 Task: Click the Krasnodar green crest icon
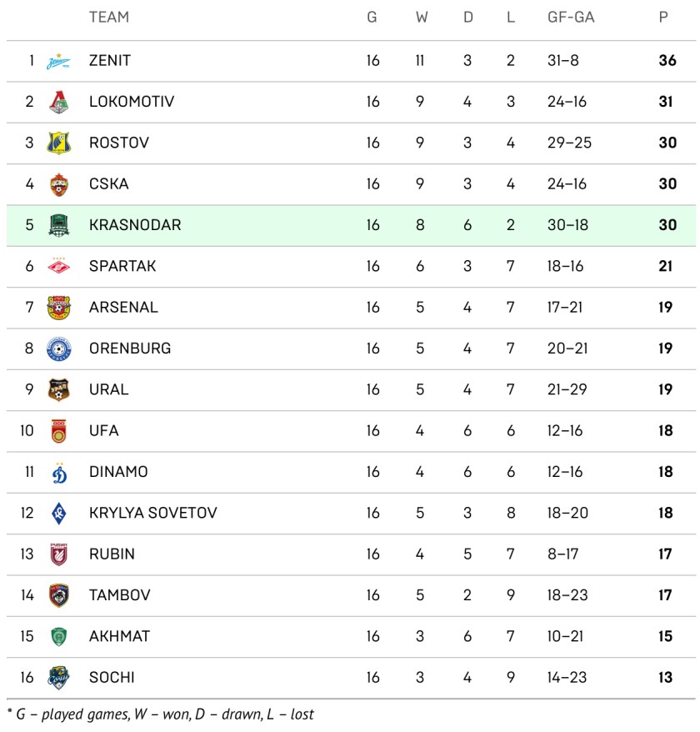58,225
